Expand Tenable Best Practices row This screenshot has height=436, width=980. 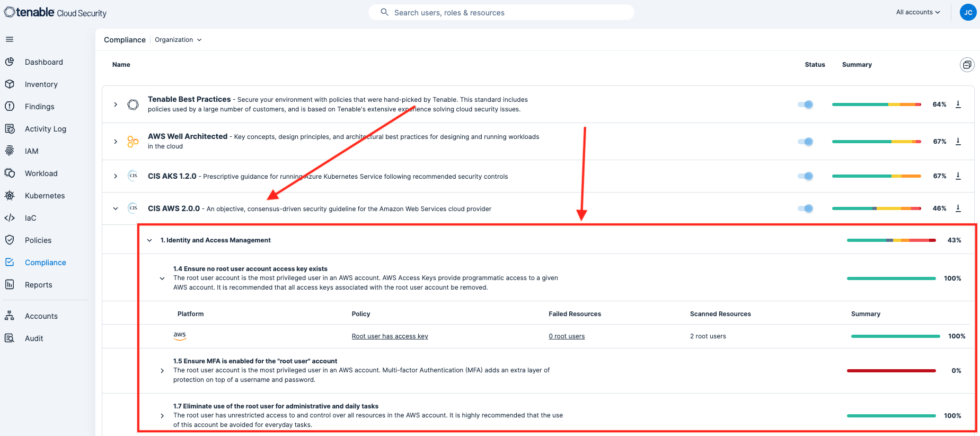[x=116, y=104]
